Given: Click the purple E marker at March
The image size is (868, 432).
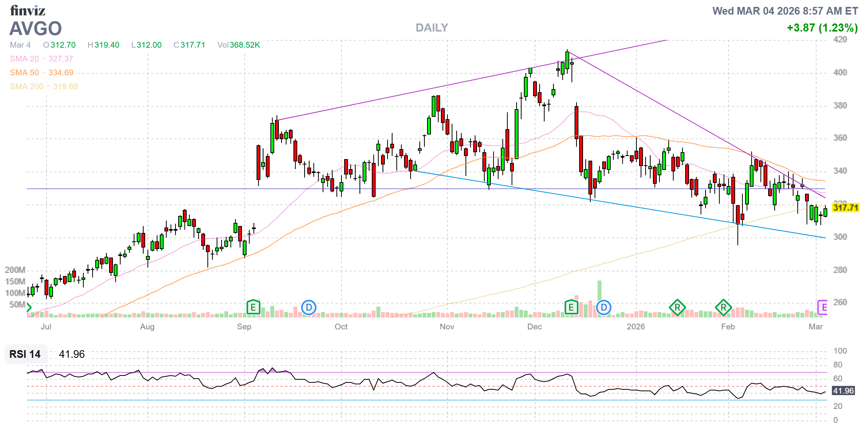Looking at the screenshot, I should (823, 307).
